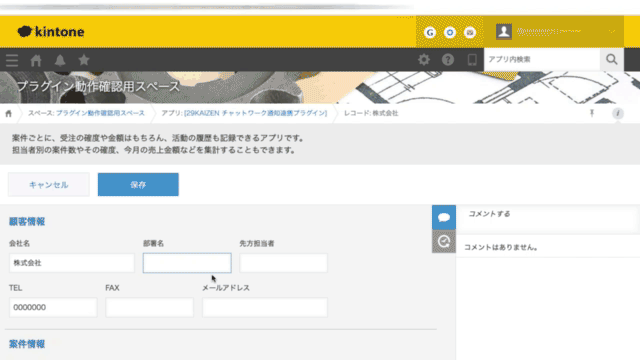Click the FAX input field
Screen dimensions: 640x360
[149, 307]
